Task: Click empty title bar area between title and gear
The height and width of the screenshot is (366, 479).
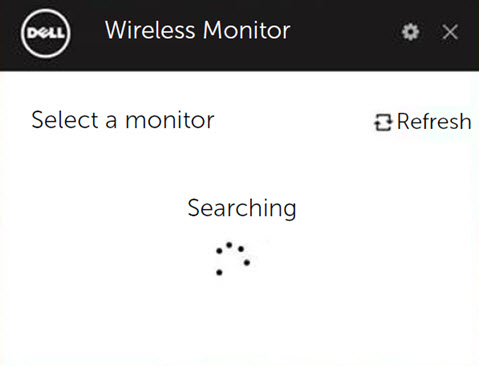Action: (345, 33)
